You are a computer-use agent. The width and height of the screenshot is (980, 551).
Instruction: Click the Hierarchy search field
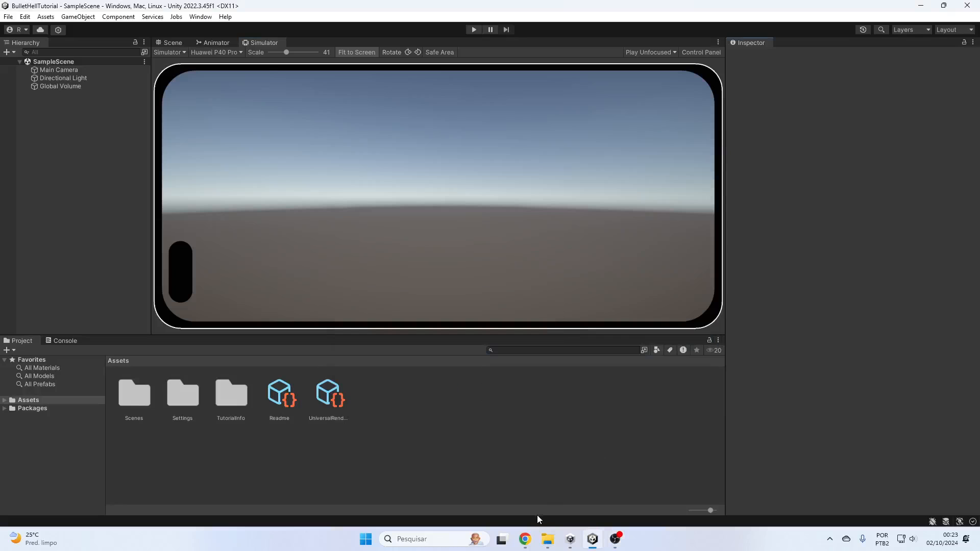[81, 52]
